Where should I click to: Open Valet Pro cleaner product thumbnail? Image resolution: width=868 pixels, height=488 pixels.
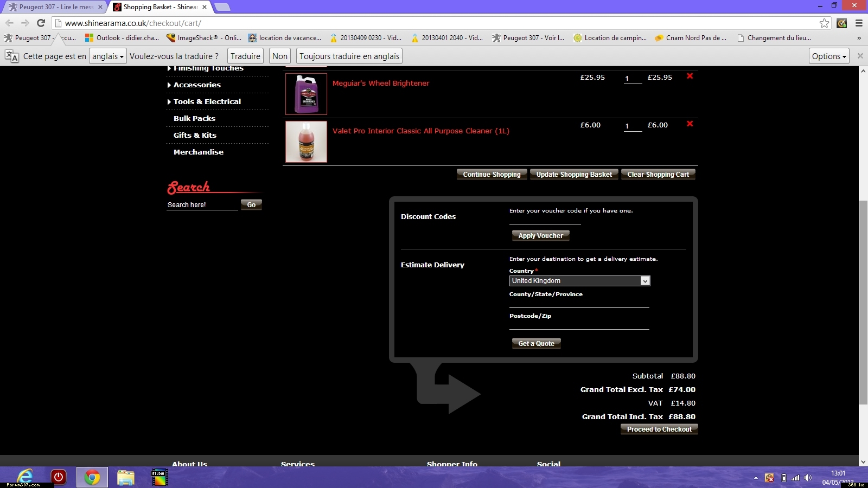(306, 142)
